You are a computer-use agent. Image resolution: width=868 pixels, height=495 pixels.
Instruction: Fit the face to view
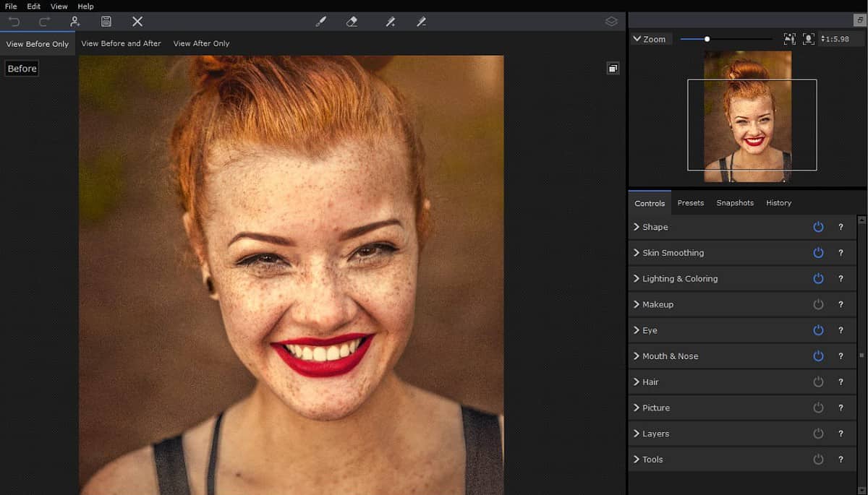pos(808,38)
